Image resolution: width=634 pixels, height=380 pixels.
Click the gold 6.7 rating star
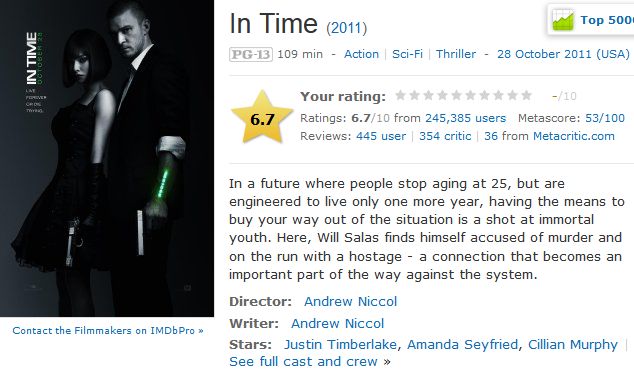(262, 117)
